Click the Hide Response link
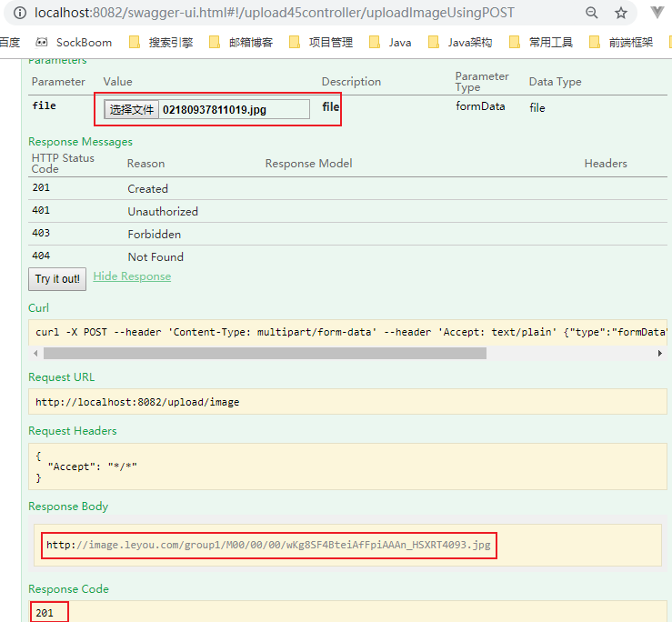 click(132, 276)
